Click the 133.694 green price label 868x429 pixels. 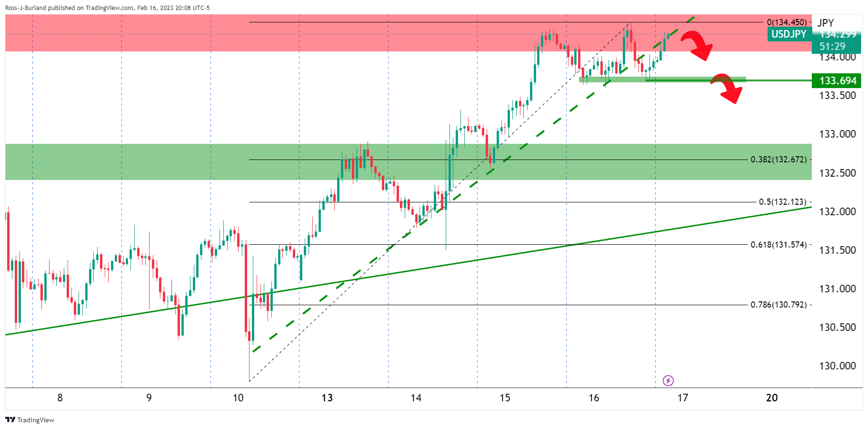click(x=838, y=81)
